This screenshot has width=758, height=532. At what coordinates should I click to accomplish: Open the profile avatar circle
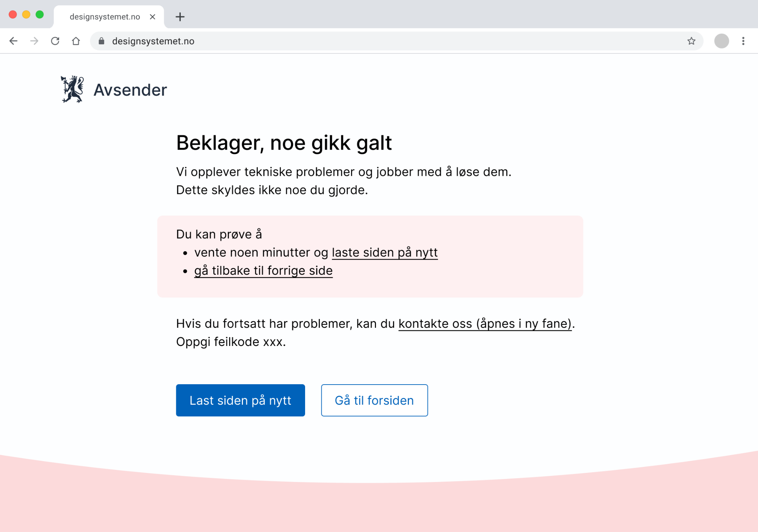coord(722,41)
